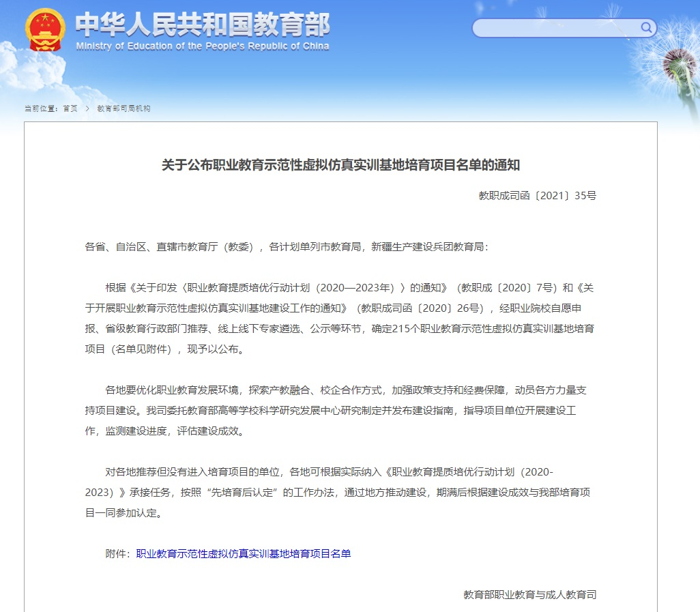This screenshot has width=700, height=612.
Task: Open the 首页 breadcrumb link
Action: 70,108
